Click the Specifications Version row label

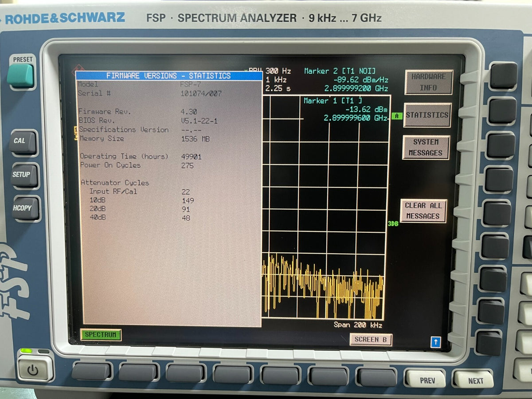tap(124, 129)
